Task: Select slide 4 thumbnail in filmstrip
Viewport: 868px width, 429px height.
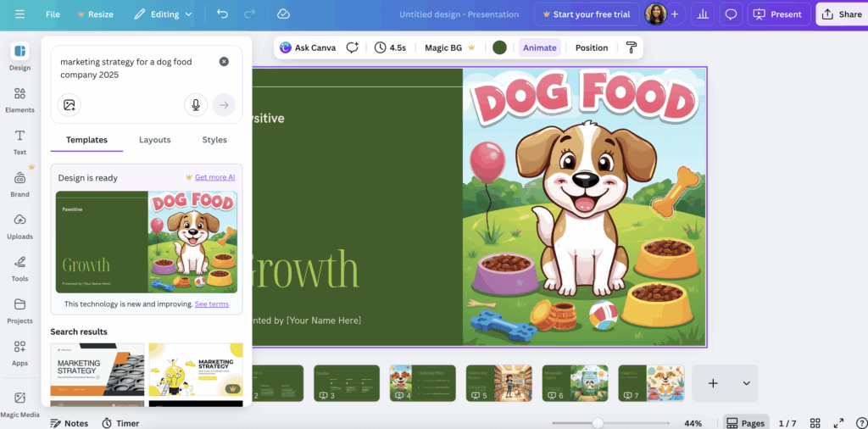Action: 422,383
